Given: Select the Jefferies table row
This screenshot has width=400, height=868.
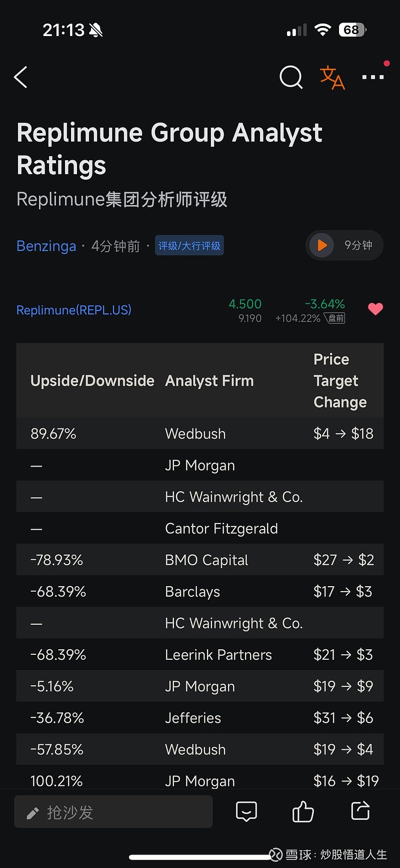Looking at the screenshot, I should click(x=200, y=718).
